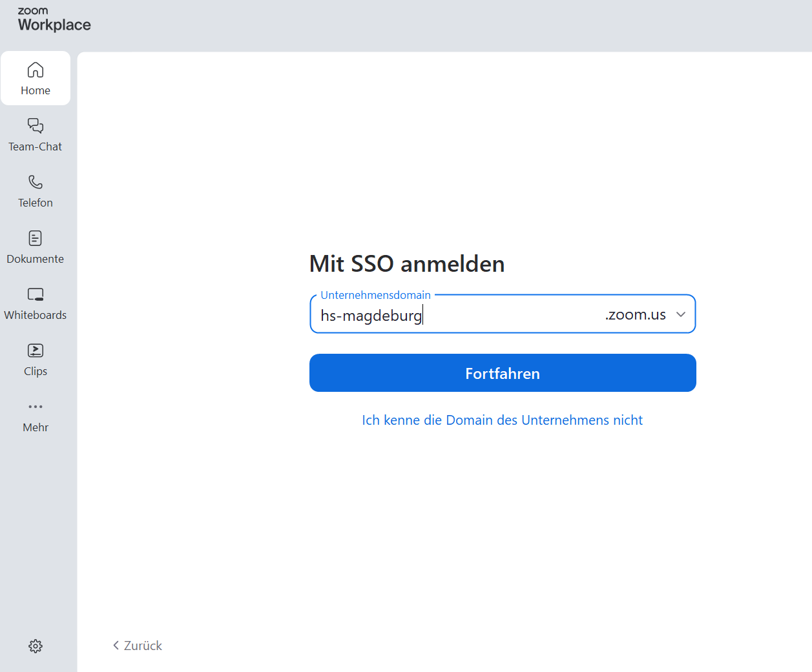Open the Dokumente page icon
The width and height of the screenshot is (812, 672).
[x=36, y=238]
